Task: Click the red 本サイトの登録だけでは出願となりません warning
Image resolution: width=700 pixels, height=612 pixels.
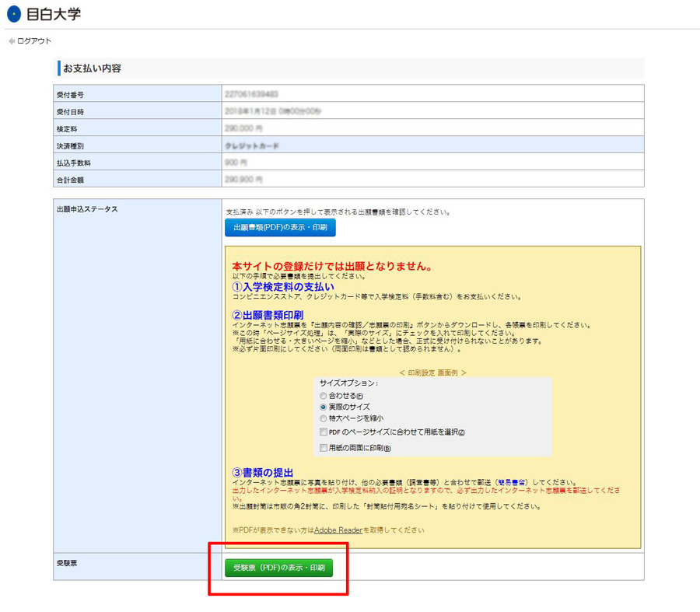Action: click(333, 267)
